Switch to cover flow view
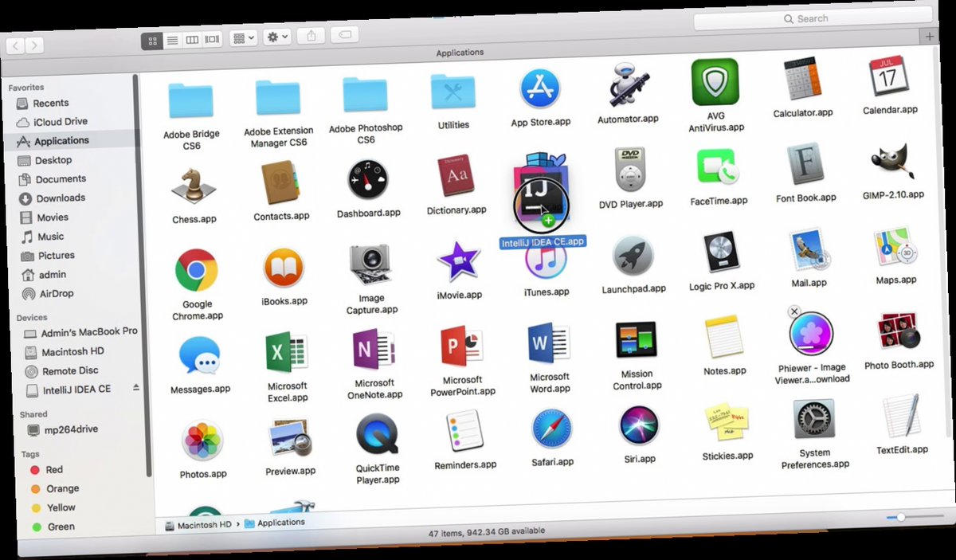The image size is (956, 560). tap(210, 38)
